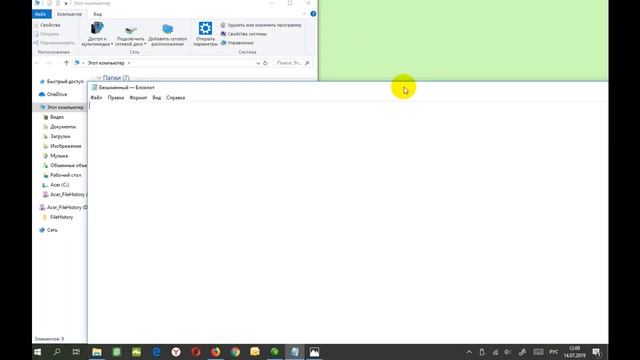Open 'Рабочий стол' in the sidebar tree
This screenshot has width=640, height=360.
(62, 175)
